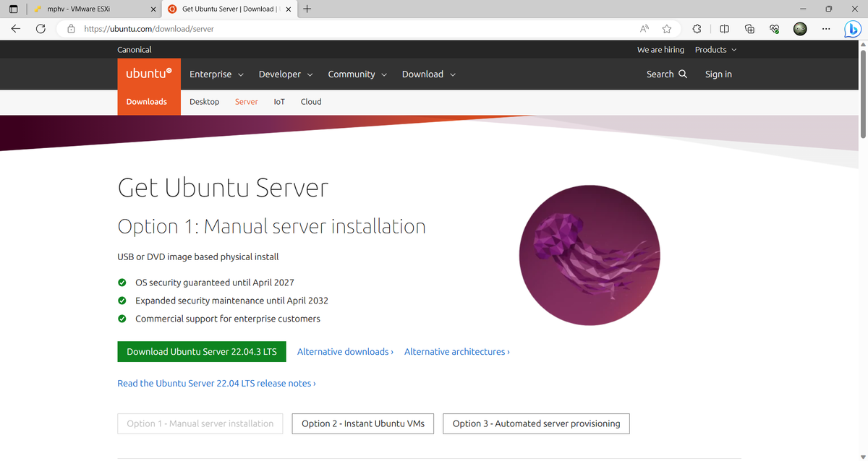
Task: Close the mphv - VMware ESXi tab
Action: click(153, 9)
